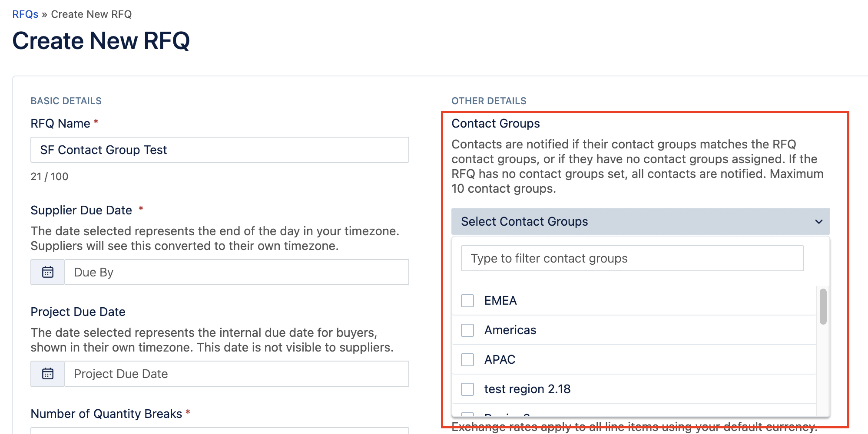Tick the EMEA contact group checkbox
The height and width of the screenshot is (434, 868).
click(x=467, y=301)
